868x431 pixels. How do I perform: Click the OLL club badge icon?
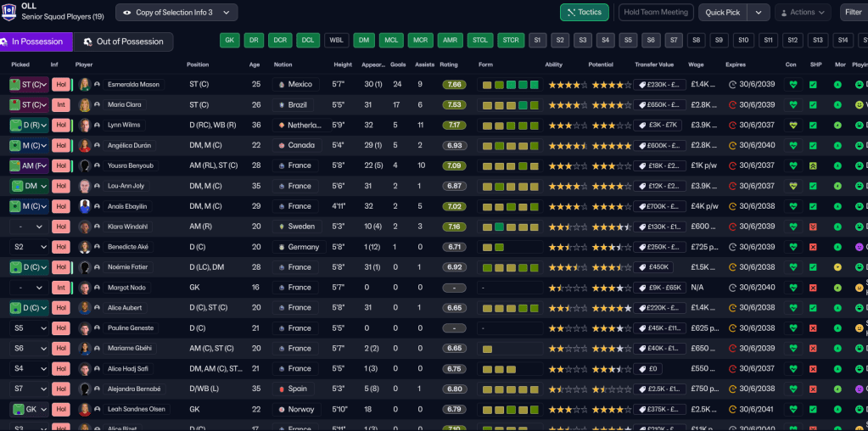tap(9, 11)
